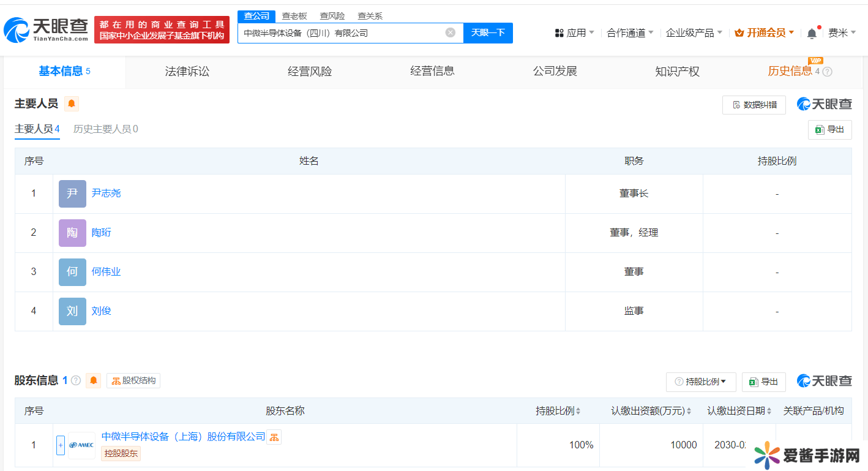Click 天眼一下 search button
868x471 pixels.
(x=488, y=33)
